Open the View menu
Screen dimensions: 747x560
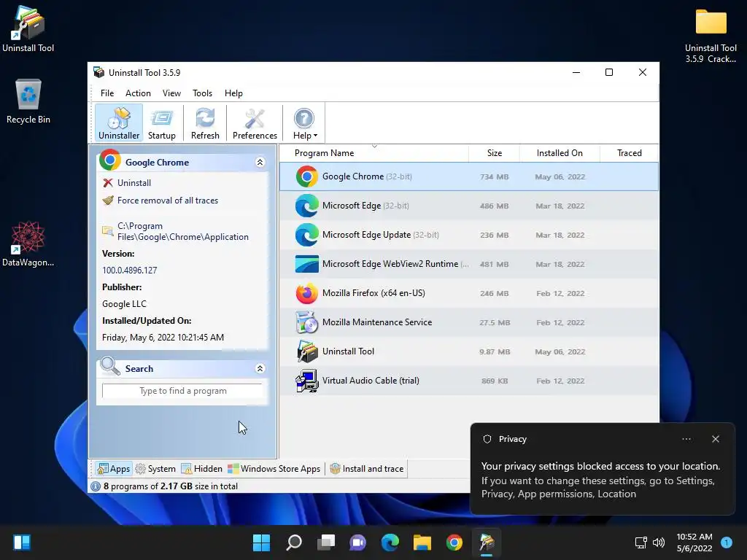pos(171,93)
